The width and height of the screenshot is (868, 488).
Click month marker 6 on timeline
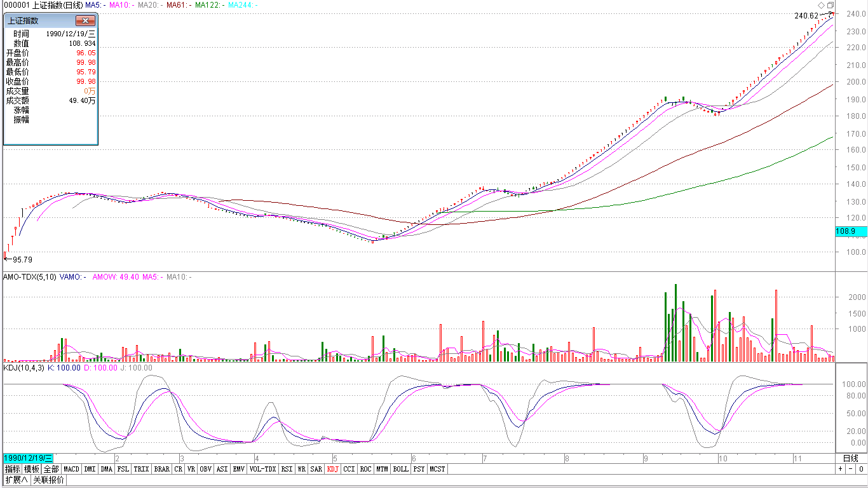point(414,458)
